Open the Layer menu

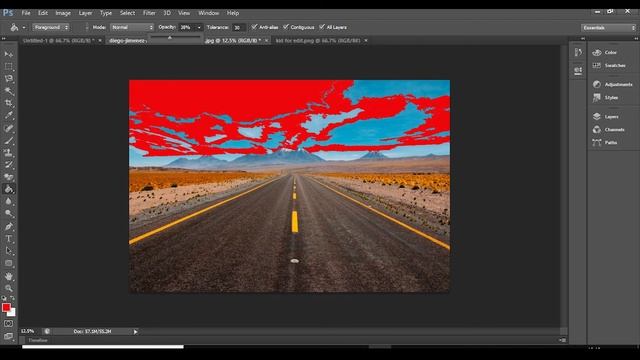pos(85,13)
